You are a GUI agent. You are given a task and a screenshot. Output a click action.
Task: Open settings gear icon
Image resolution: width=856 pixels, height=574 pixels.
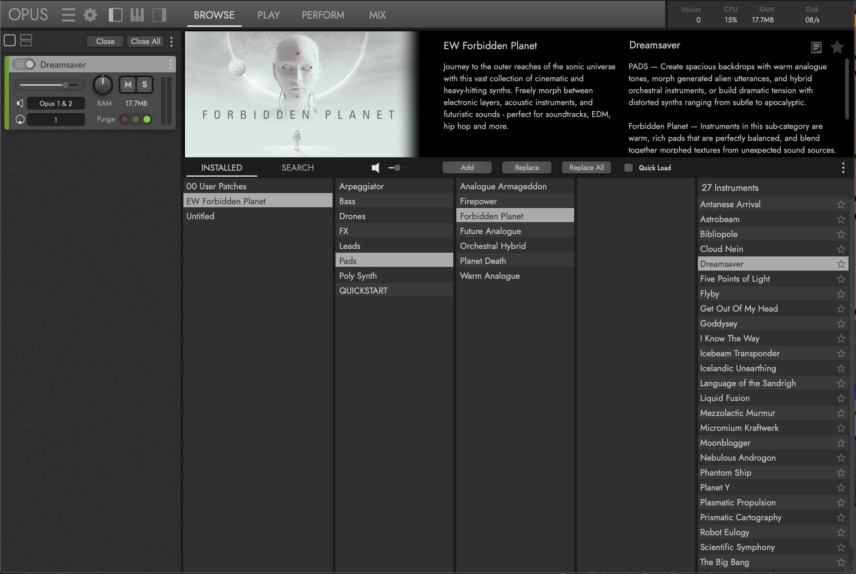(90, 15)
